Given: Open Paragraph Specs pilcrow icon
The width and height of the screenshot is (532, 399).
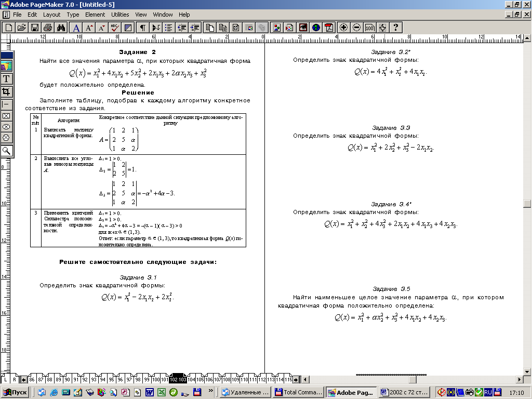Looking at the screenshot, I should point(143,28).
